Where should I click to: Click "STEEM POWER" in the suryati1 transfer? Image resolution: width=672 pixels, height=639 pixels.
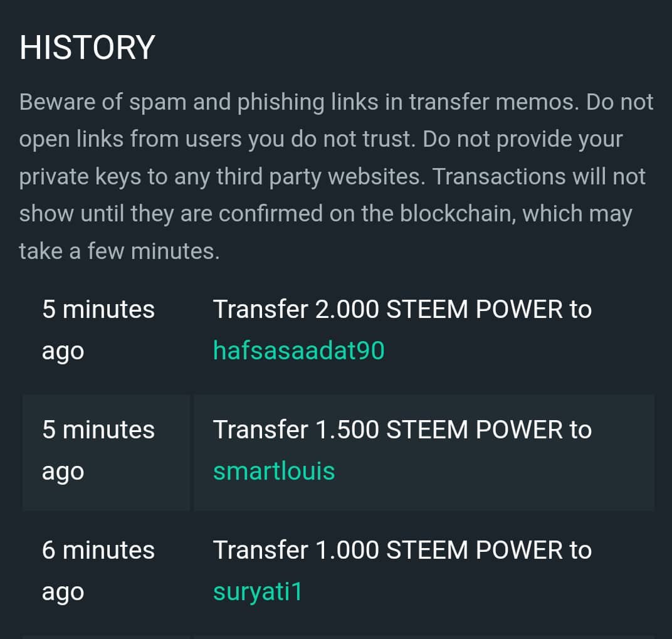pos(474,550)
